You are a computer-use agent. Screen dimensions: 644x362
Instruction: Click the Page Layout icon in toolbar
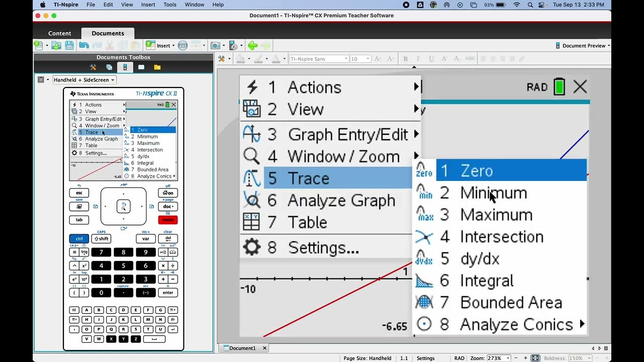click(196, 45)
